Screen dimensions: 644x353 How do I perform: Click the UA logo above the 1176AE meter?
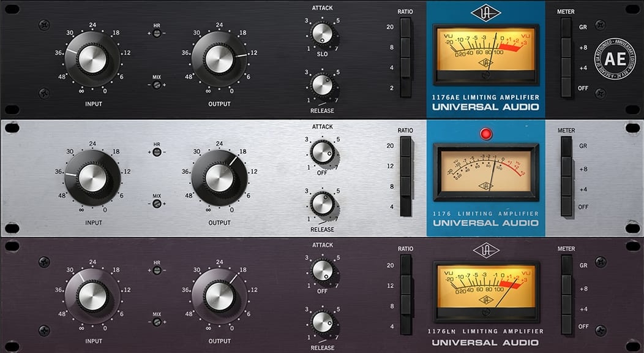coord(485,13)
